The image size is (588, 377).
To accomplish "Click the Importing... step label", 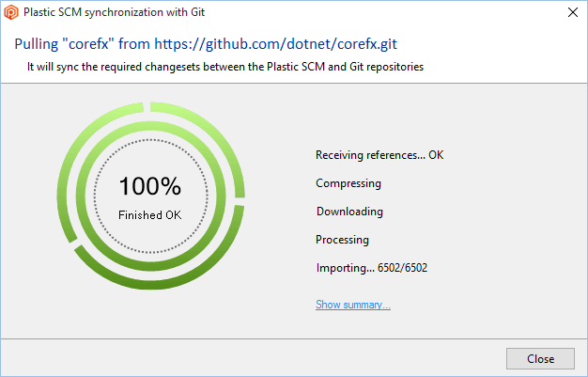I will (x=344, y=268).
